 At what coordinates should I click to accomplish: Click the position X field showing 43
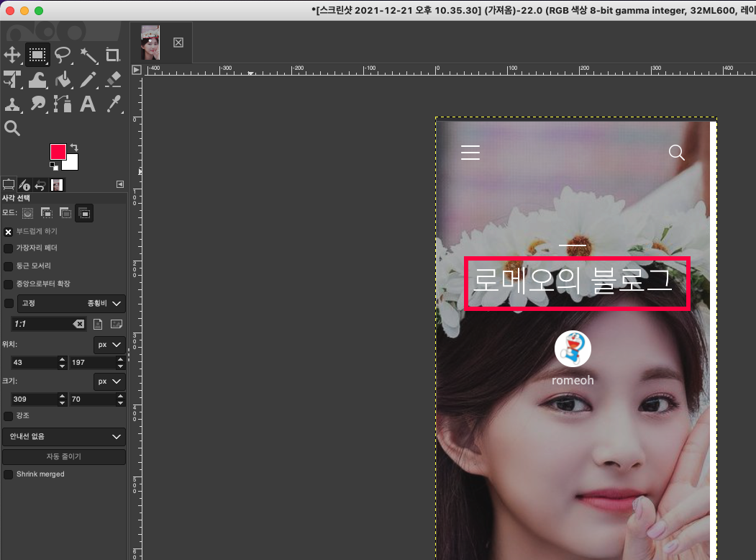(35, 362)
